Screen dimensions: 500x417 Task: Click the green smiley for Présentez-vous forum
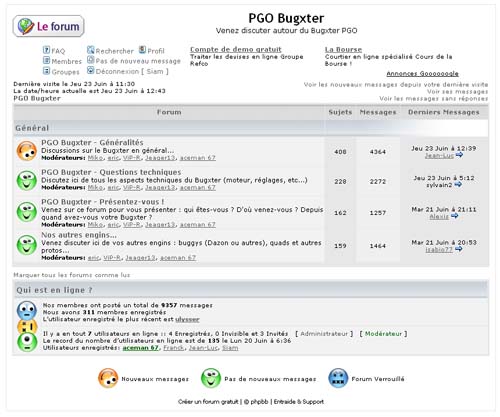point(27,212)
